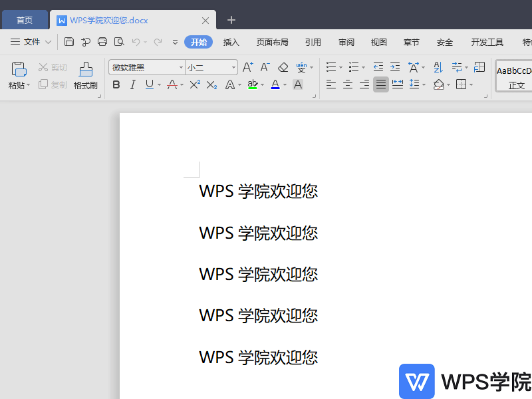
Task: Close the WPS学院欢迎您.docx tab
Action: coord(205,21)
